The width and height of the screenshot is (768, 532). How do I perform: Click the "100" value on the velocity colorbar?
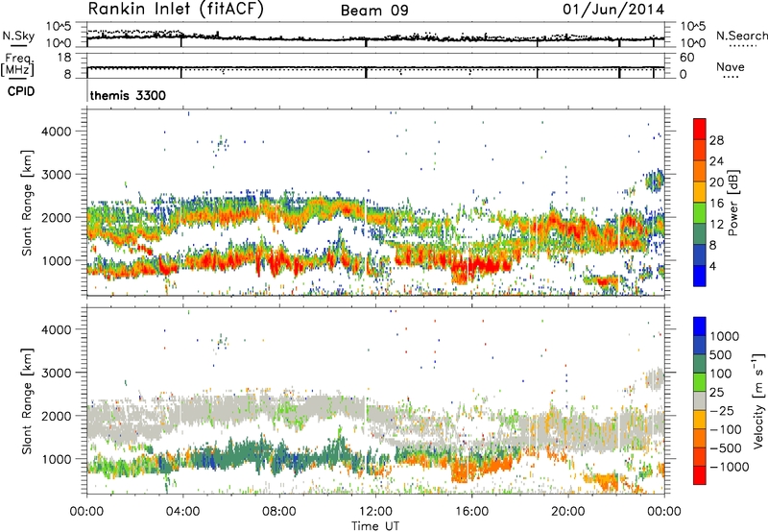tap(721, 374)
